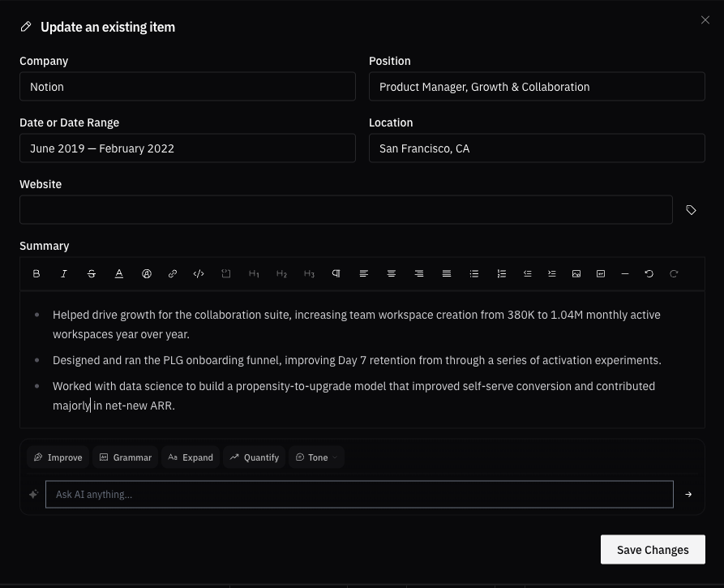724x588 pixels.
Task: Apply bold formatting in the editor
Action: pyautogui.click(x=36, y=273)
